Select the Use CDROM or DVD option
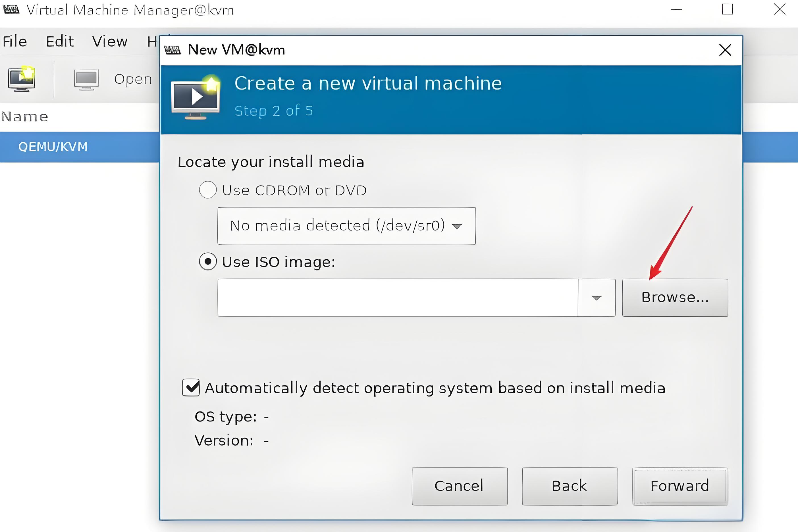798x532 pixels. (208, 190)
